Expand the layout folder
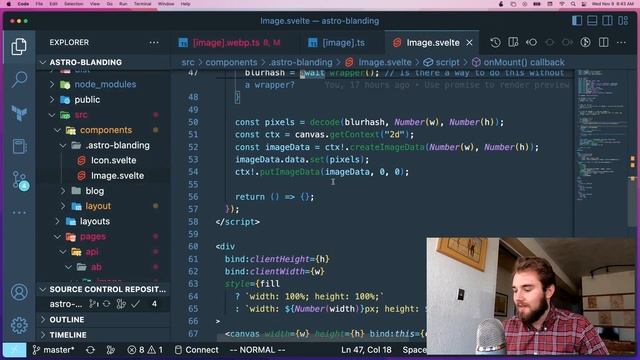This screenshot has width=640, height=360. click(x=98, y=206)
